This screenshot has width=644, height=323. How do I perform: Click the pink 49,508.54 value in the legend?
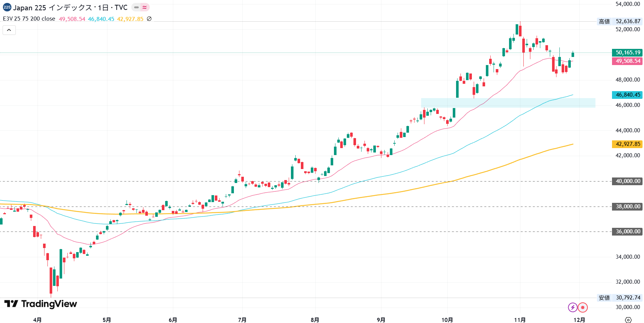coord(72,19)
